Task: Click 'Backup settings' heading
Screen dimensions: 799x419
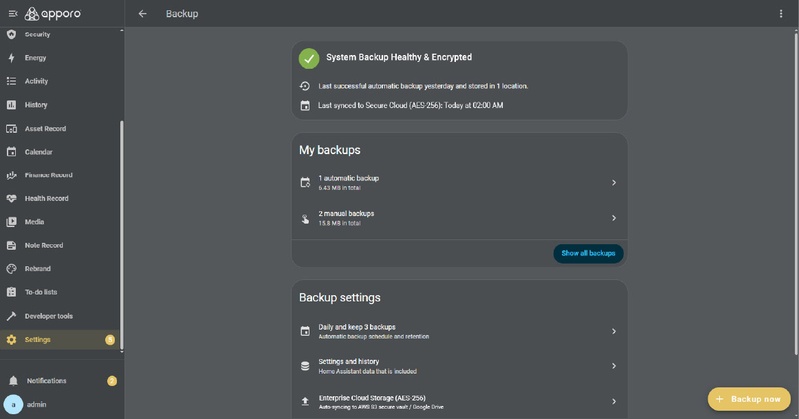Action: click(x=340, y=297)
